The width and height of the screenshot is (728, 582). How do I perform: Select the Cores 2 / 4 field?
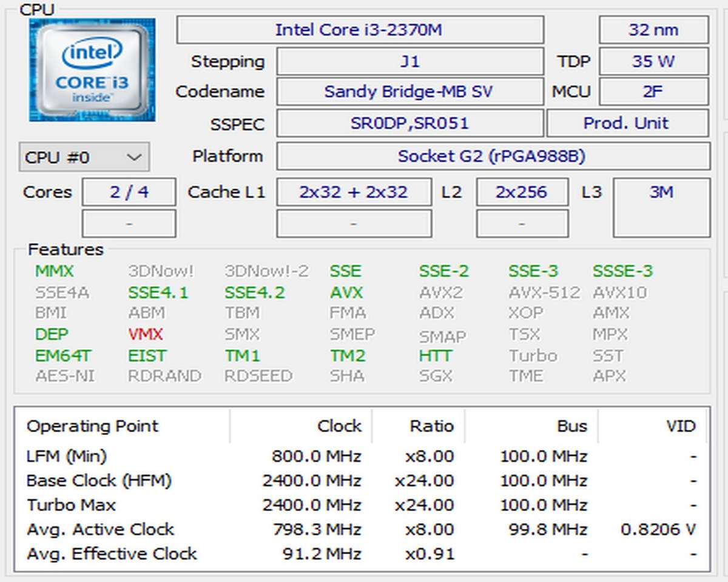pos(129,192)
